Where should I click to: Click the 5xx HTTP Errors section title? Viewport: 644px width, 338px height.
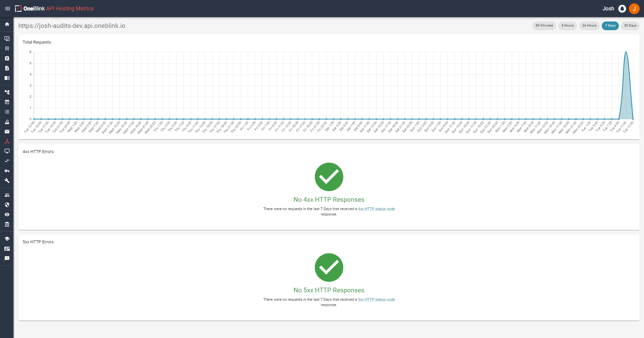point(38,242)
